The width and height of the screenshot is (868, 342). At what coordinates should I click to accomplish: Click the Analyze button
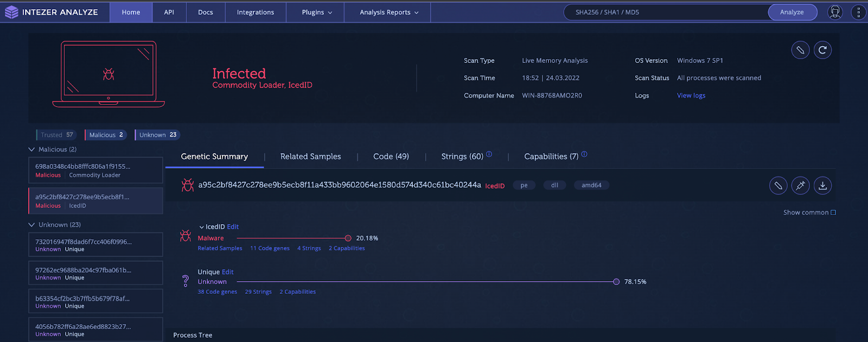(792, 12)
